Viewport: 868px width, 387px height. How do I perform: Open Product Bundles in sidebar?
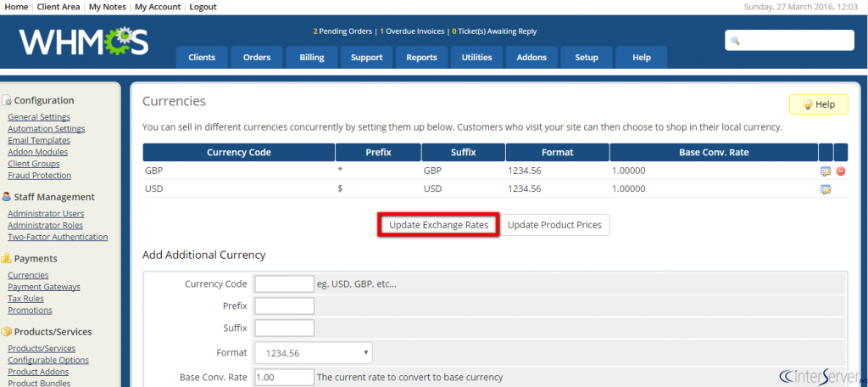point(39,383)
